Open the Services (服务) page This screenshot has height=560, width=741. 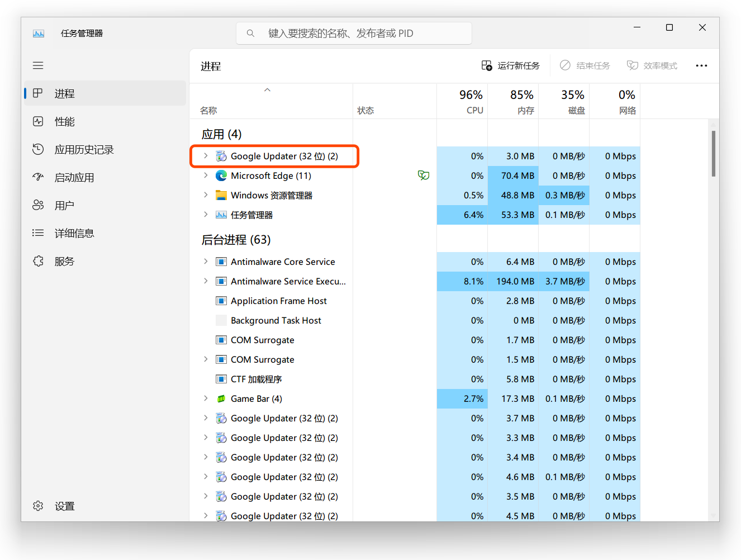pyautogui.click(x=105, y=261)
